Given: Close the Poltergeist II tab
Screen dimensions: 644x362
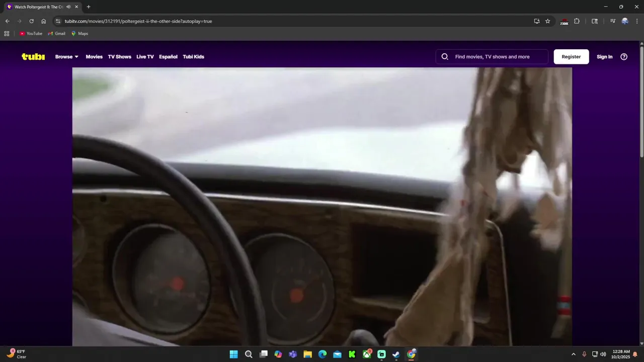Looking at the screenshot, I should point(76,7).
